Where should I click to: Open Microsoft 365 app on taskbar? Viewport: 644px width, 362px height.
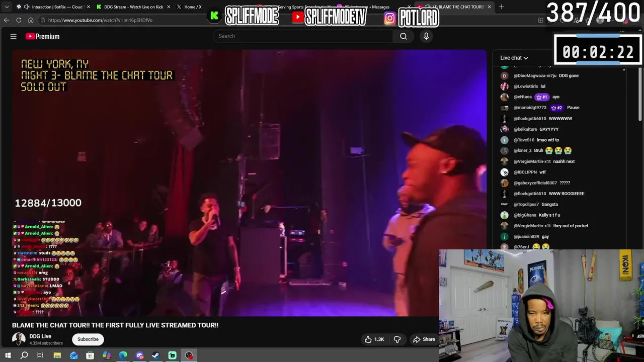(x=107, y=355)
